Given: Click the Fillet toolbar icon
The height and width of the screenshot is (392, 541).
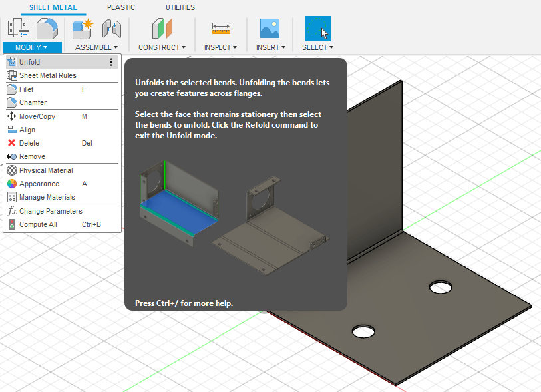Looking at the screenshot, I should [x=47, y=29].
